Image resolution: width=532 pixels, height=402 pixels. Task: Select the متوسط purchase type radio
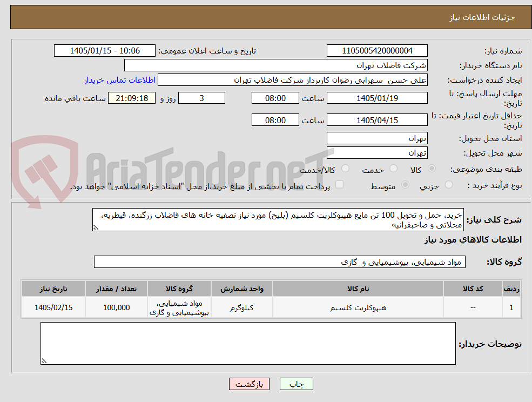tap(405, 185)
